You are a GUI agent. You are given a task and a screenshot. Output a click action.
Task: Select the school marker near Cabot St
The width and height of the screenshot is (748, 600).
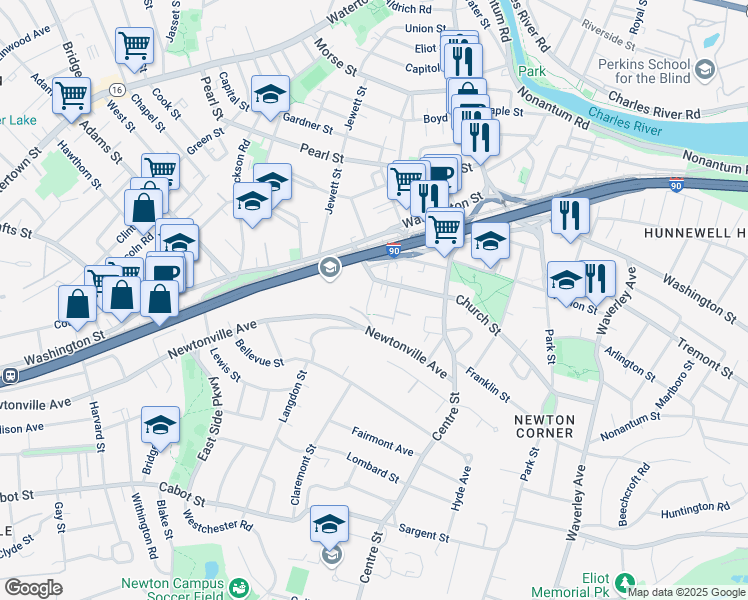[x=160, y=425]
